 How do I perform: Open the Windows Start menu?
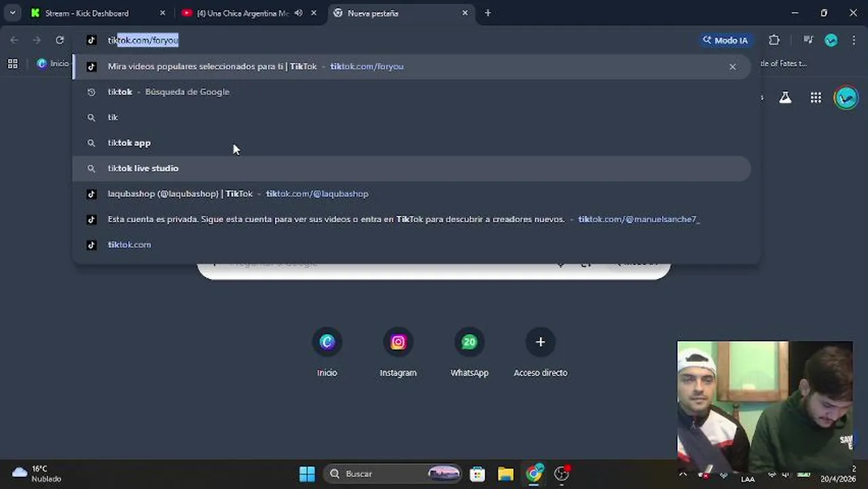[307, 473]
